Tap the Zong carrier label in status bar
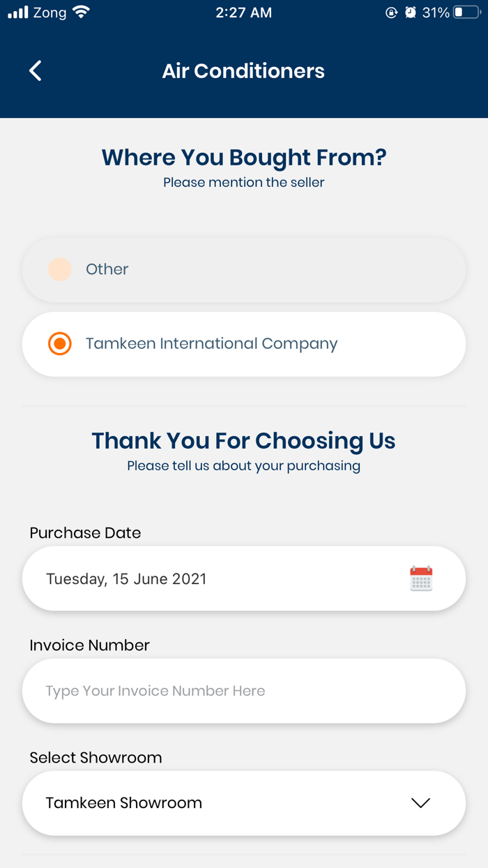 pyautogui.click(x=50, y=12)
